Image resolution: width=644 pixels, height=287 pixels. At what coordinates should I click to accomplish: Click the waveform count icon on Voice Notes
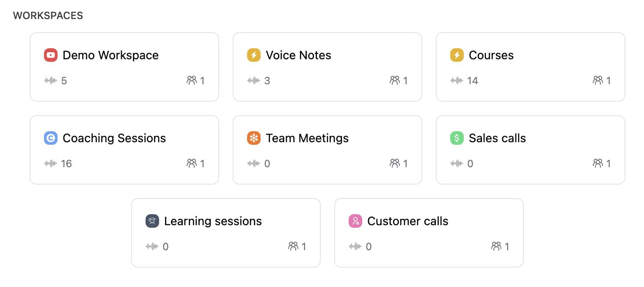(x=253, y=80)
